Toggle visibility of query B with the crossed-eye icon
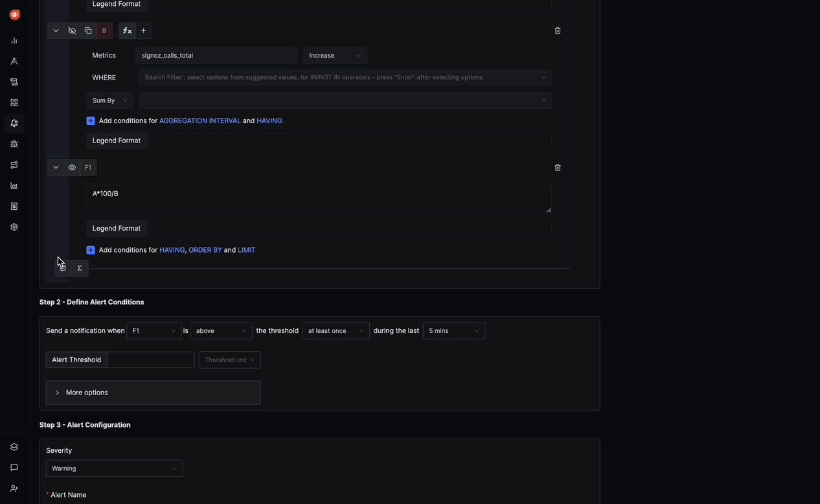The width and height of the screenshot is (820, 504). [72, 30]
